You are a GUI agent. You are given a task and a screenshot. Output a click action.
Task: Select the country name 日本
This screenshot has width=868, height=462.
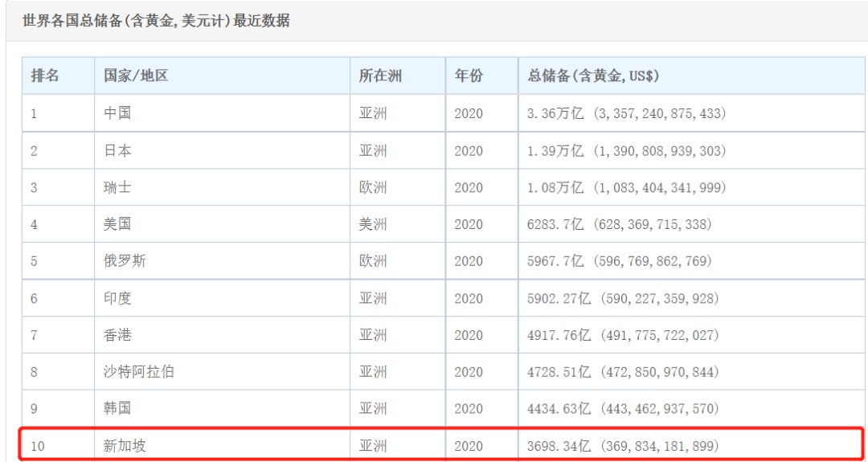tap(117, 150)
